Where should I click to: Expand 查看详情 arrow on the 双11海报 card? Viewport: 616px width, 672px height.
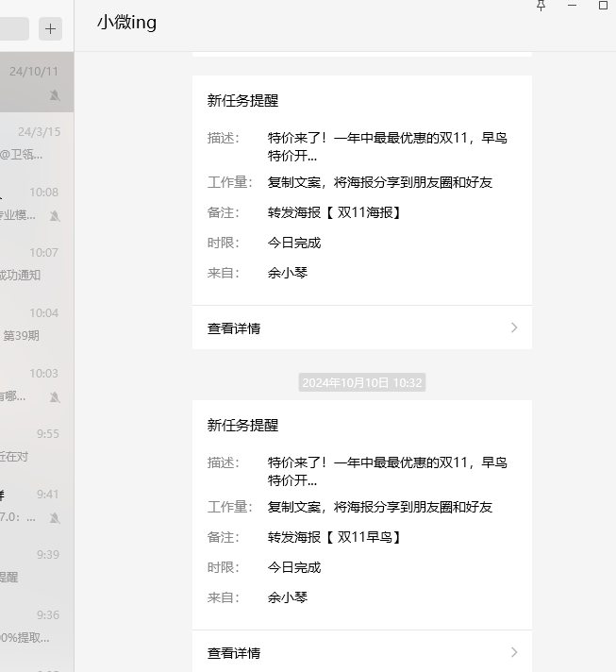tap(514, 328)
